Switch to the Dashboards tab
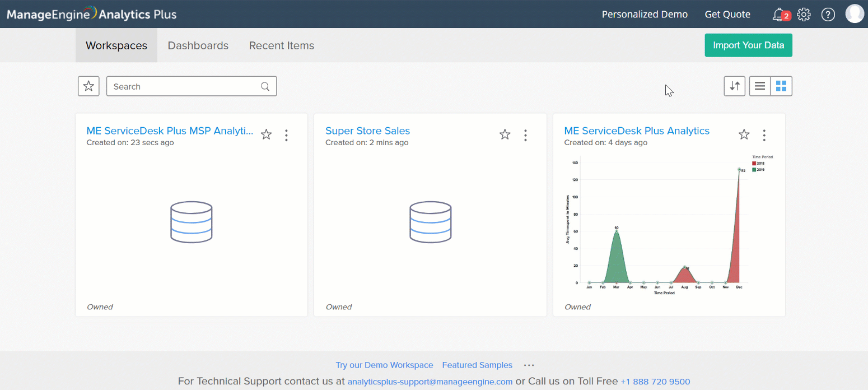Screen dimensions: 868x390 (x=198, y=46)
